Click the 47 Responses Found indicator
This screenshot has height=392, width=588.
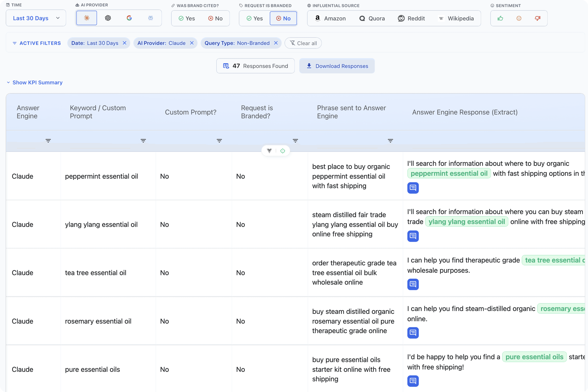(x=255, y=66)
